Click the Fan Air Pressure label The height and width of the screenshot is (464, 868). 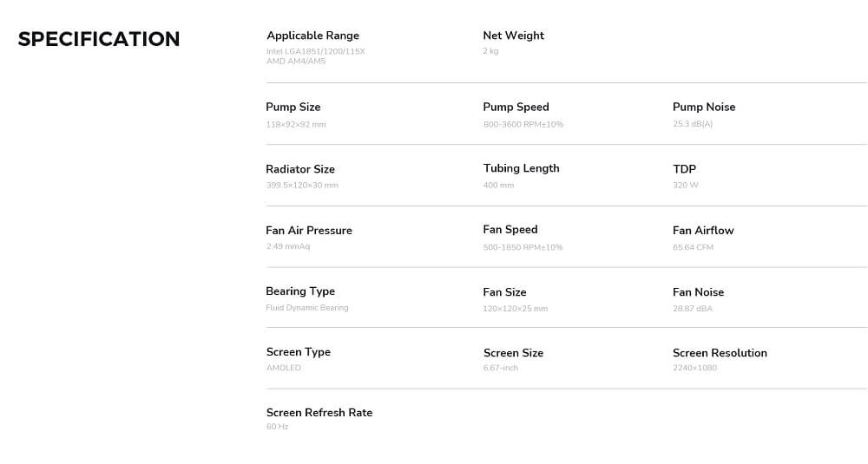click(308, 230)
